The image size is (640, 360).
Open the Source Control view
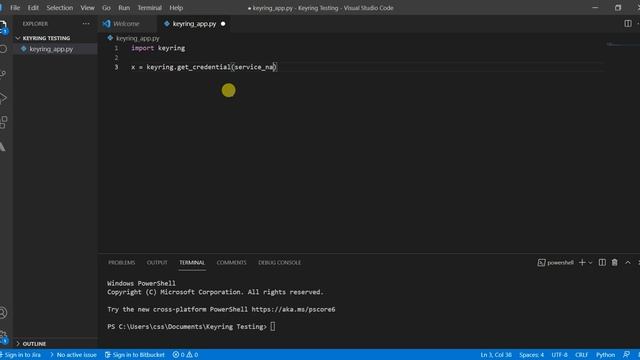pyautogui.click(x=3, y=74)
